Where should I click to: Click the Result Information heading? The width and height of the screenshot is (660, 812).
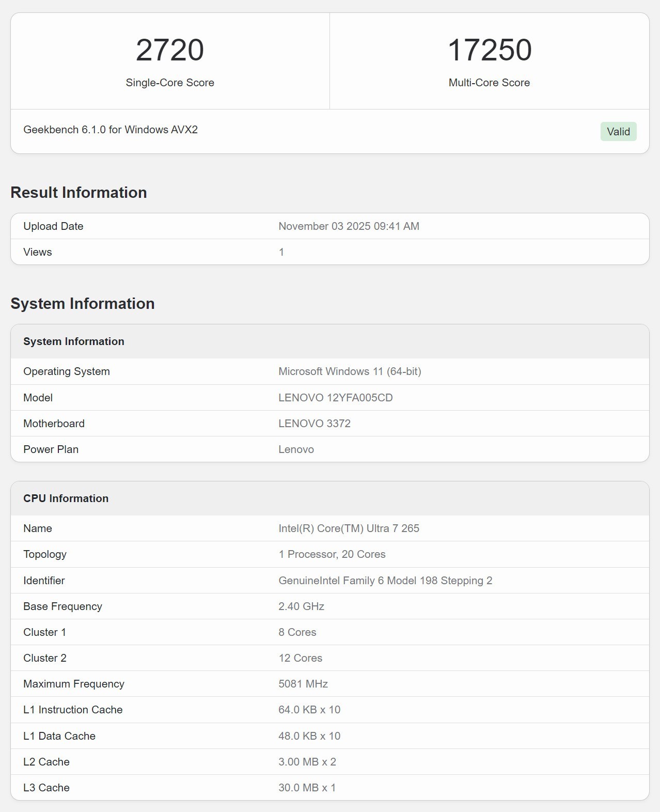tap(78, 193)
